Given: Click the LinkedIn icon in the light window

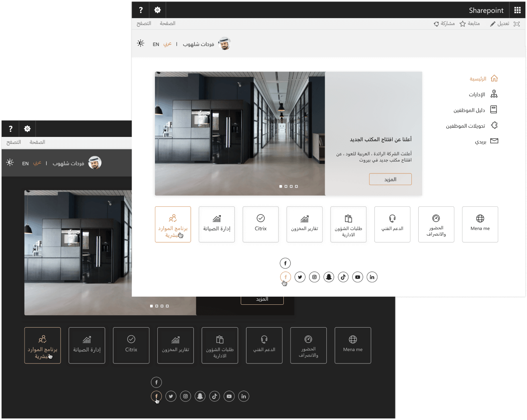Looking at the screenshot, I should [x=372, y=277].
